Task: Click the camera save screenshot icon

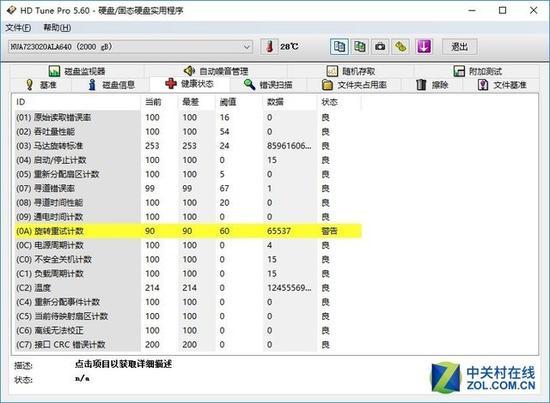Action: click(380, 47)
